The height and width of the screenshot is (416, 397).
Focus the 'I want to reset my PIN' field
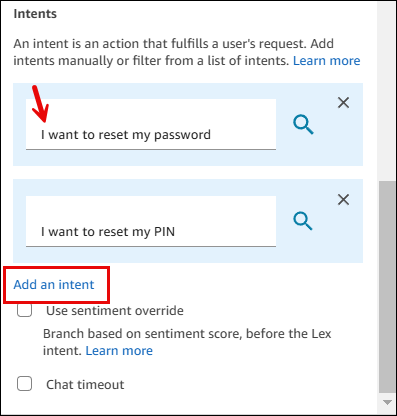tap(151, 221)
